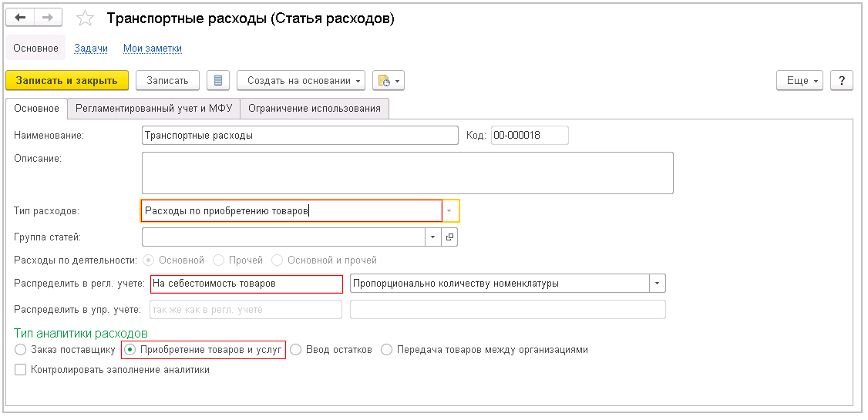The width and height of the screenshot is (868, 420).
Task: Open the Ограничение использования tab
Action: pyautogui.click(x=314, y=109)
